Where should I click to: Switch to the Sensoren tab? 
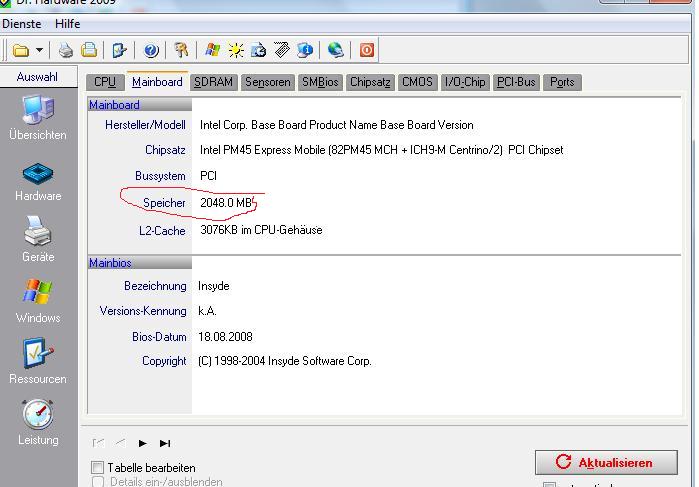[267, 82]
